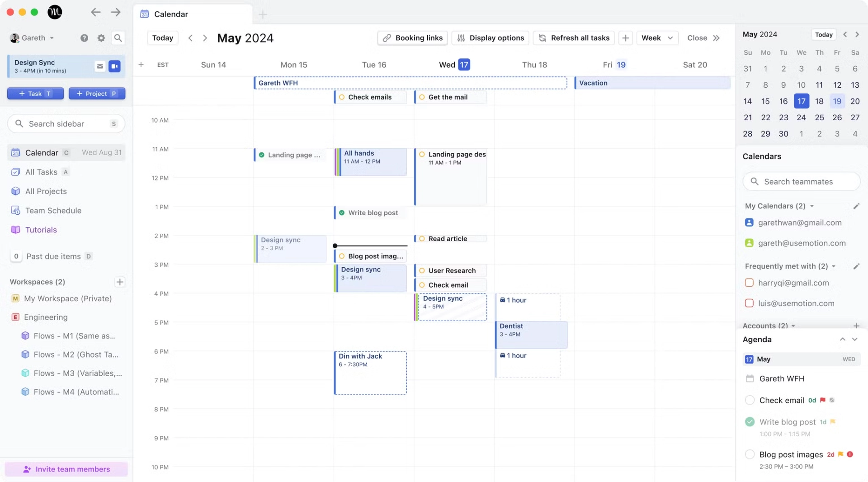Edit My Calendars with pencil icon

[856, 206]
